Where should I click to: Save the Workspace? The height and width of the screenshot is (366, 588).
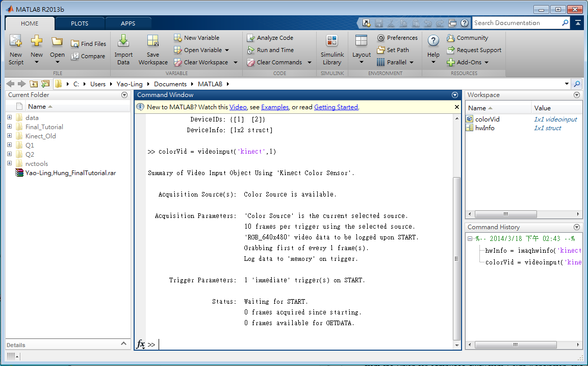(152, 50)
